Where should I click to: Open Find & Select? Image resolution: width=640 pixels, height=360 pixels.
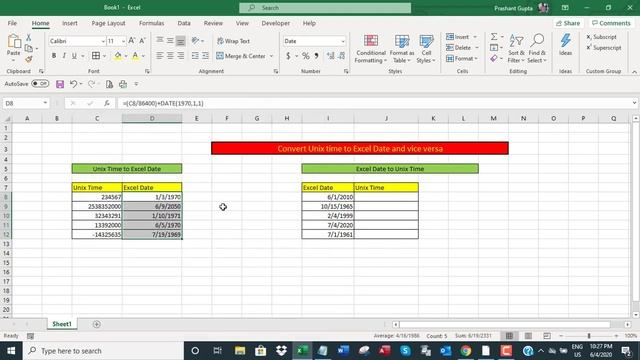(x=537, y=49)
